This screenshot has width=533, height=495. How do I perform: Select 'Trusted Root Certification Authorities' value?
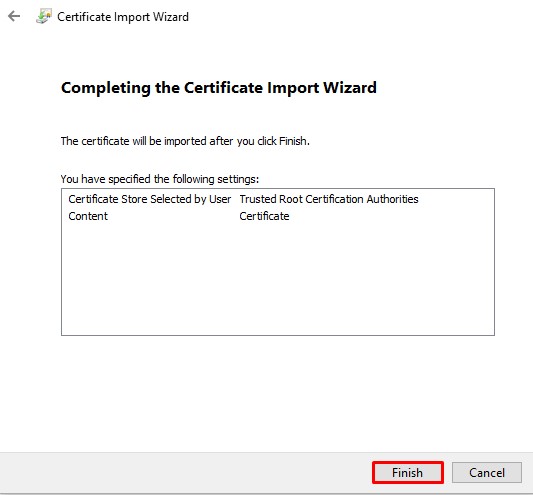(329, 199)
